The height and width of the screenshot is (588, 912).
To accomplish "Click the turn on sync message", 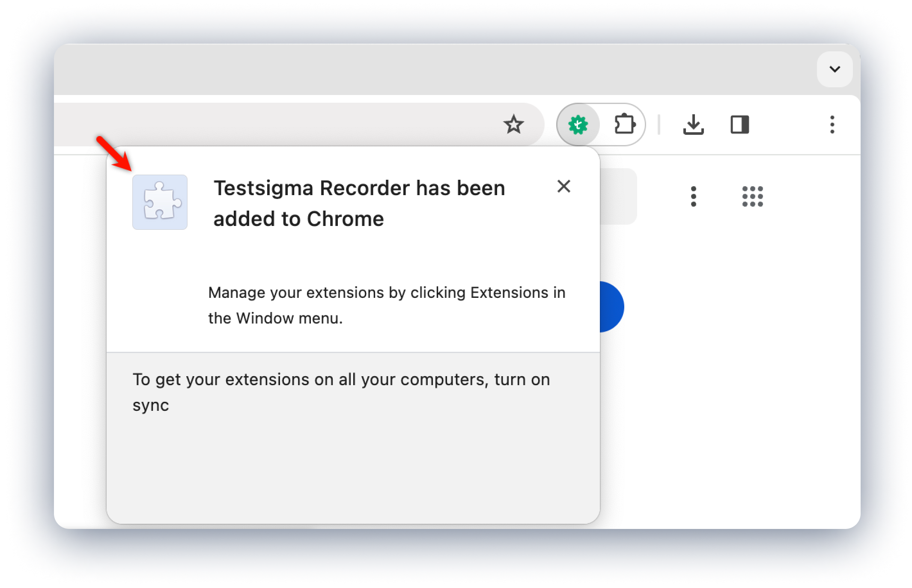I will [341, 392].
